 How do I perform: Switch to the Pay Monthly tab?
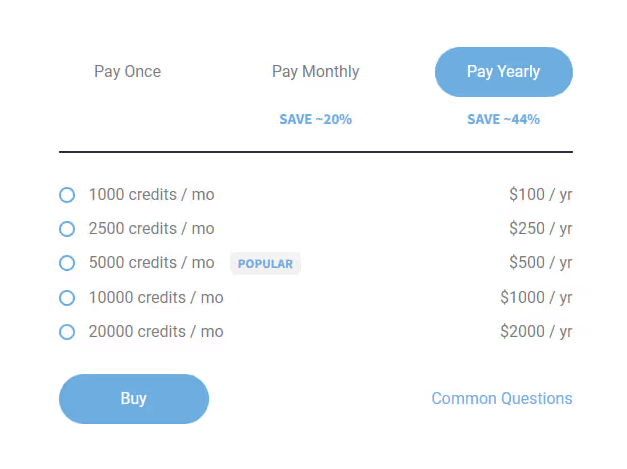tap(315, 72)
